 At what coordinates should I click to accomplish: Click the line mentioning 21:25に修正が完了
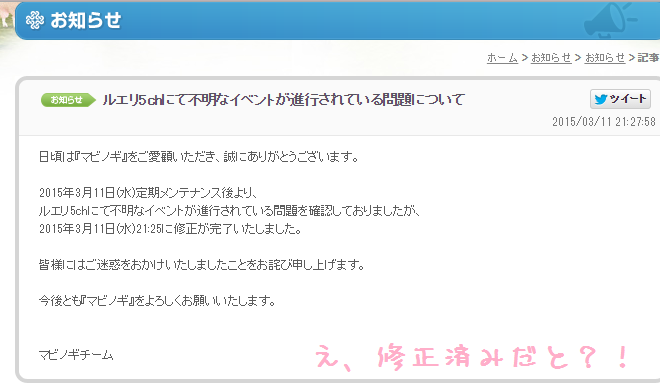[170, 229]
